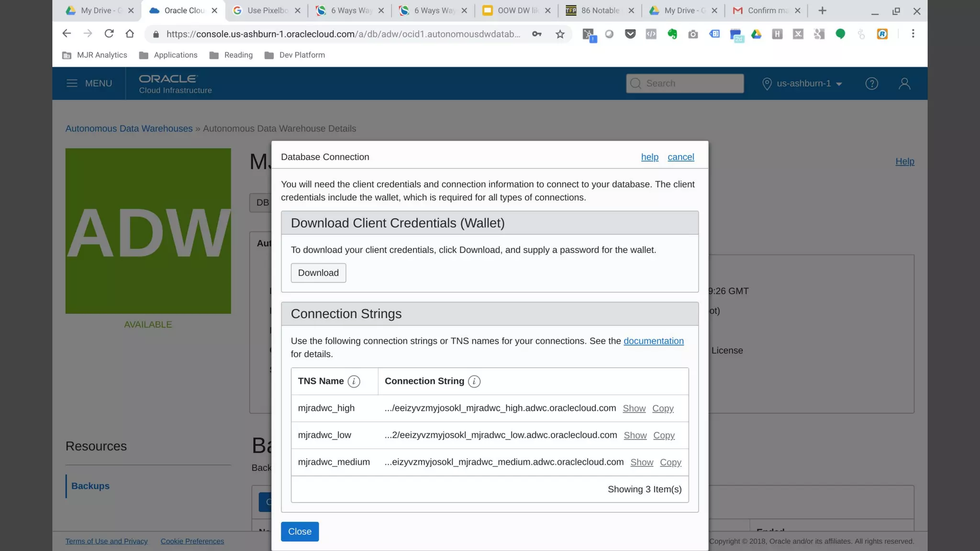Click the Evernote extension icon

pos(672,34)
